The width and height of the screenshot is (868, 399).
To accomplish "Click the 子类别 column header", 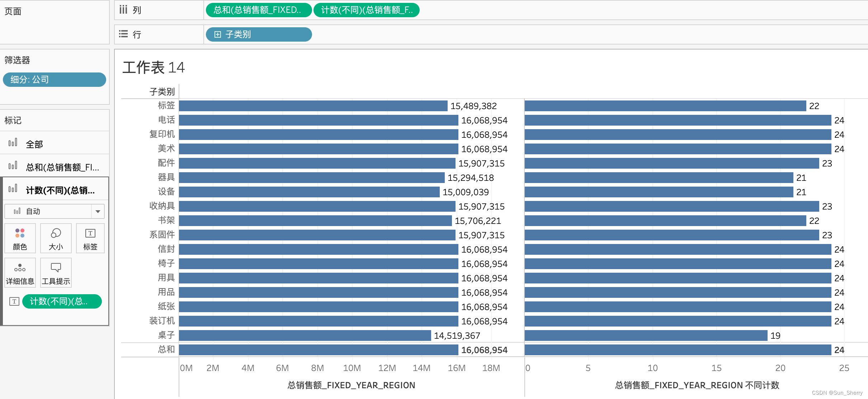I will click(x=162, y=92).
